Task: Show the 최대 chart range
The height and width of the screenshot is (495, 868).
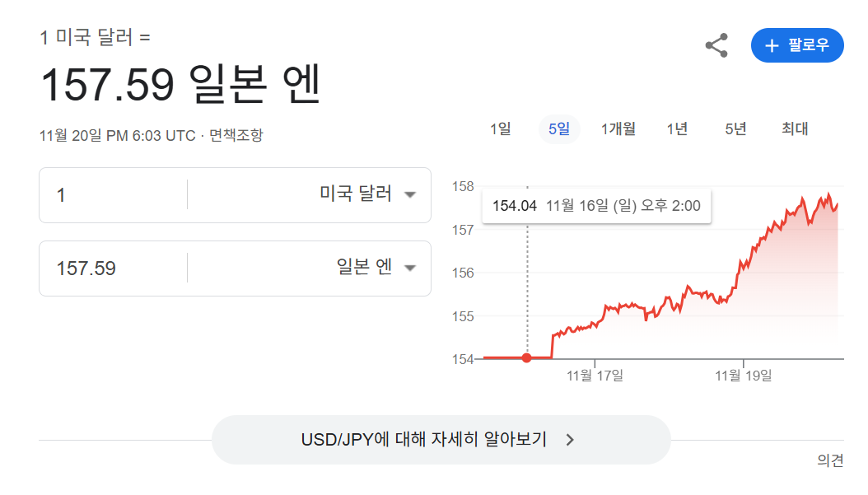Action: coord(795,128)
